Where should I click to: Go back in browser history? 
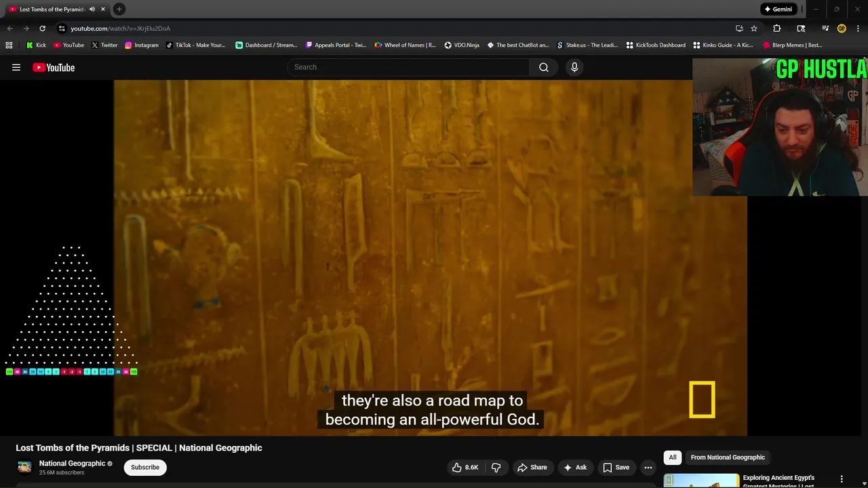pyautogui.click(x=9, y=28)
